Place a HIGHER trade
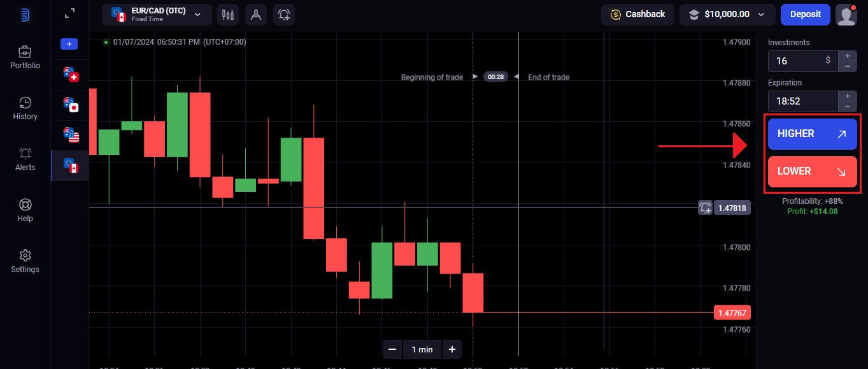The width and height of the screenshot is (868, 369). [813, 134]
